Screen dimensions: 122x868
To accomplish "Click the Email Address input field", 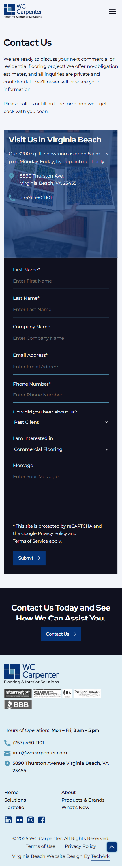I will tap(61, 367).
